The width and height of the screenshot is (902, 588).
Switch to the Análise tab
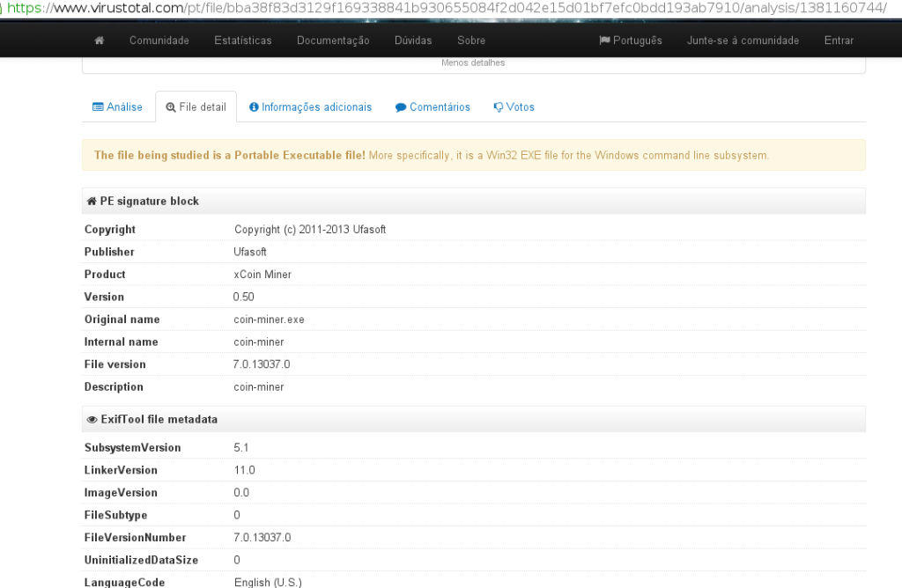[118, 107]
